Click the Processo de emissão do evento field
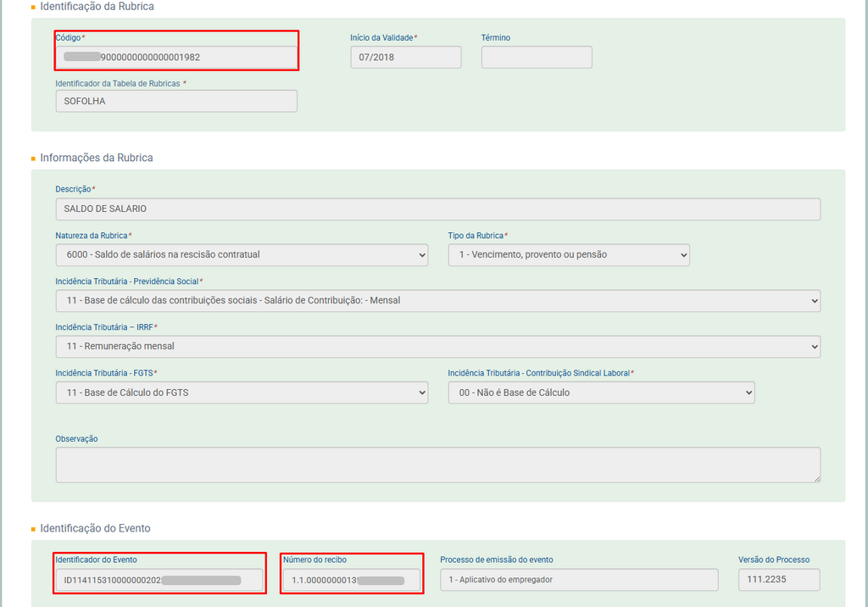Screen dimensions: 868x607 (578, 580)
